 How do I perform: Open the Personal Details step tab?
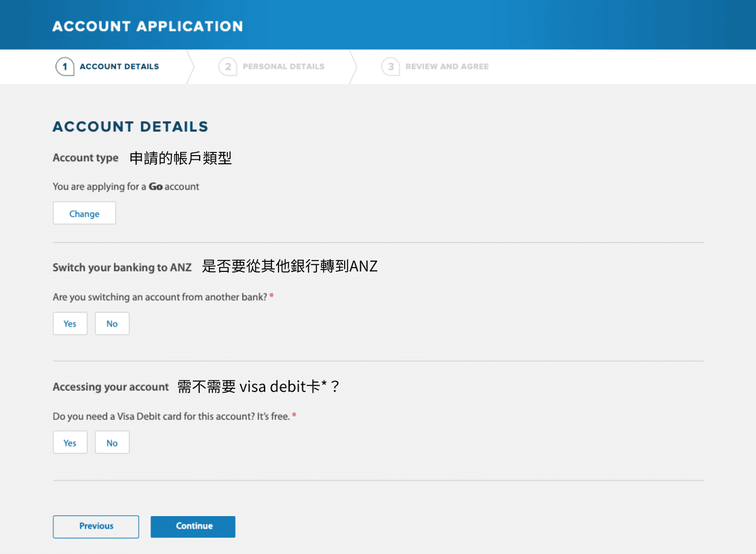click(272, 66)
